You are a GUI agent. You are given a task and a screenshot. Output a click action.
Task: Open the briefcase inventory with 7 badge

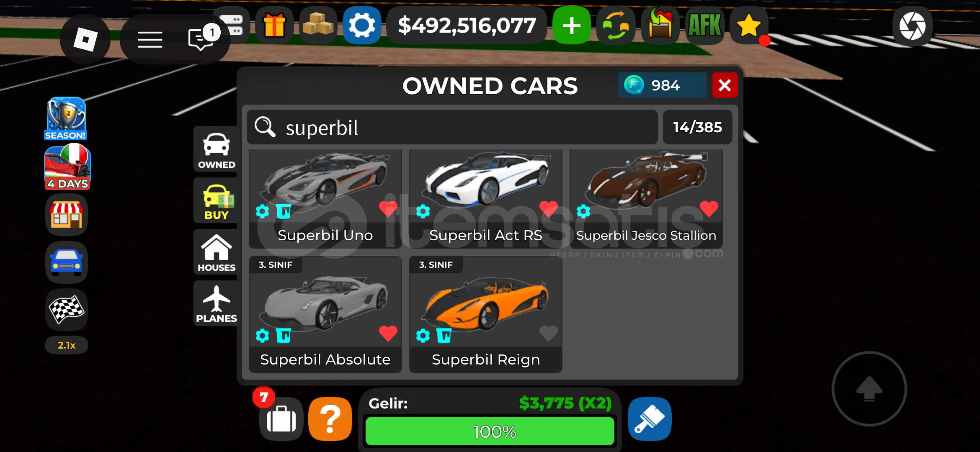(x=281, y=419)
